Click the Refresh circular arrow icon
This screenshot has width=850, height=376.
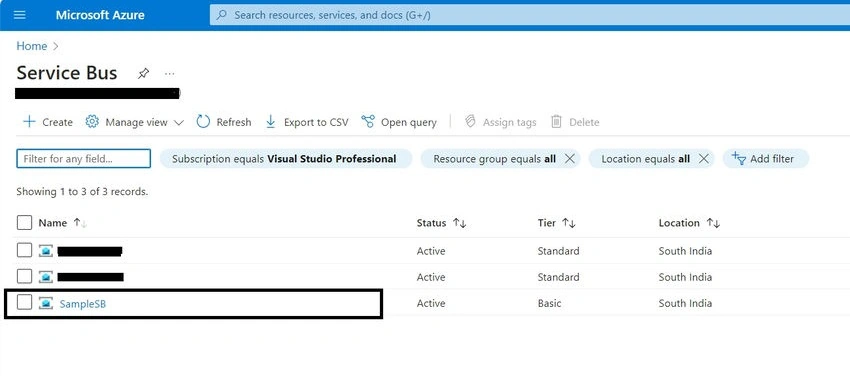(203, 122)
